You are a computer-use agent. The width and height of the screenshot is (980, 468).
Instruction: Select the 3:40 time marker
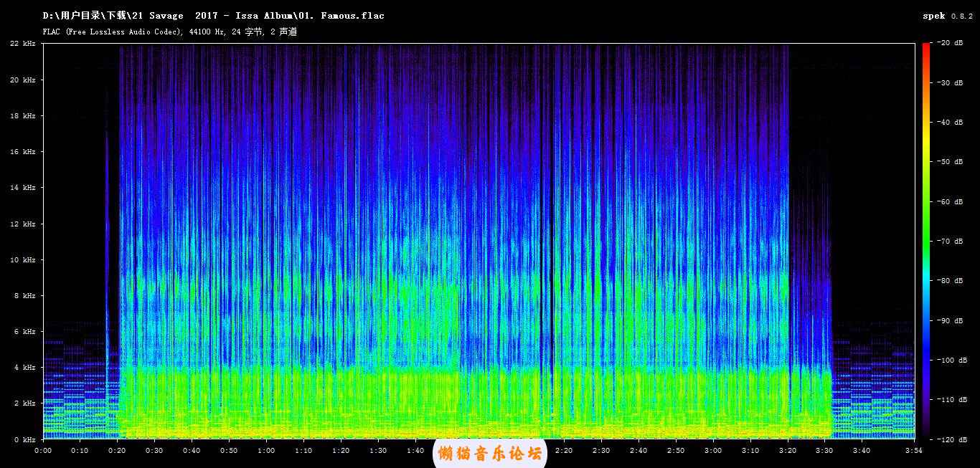(x=862, y=450)
